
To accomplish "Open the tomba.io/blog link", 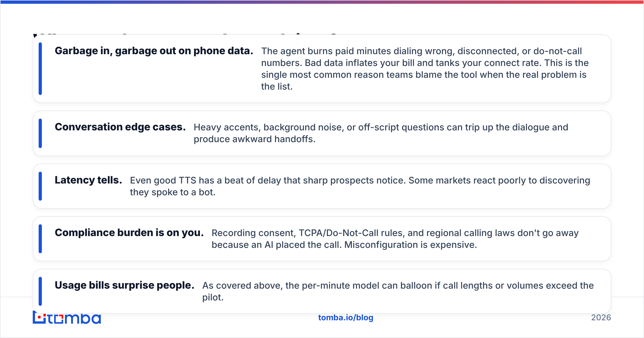I will click(x=346, y=318).
